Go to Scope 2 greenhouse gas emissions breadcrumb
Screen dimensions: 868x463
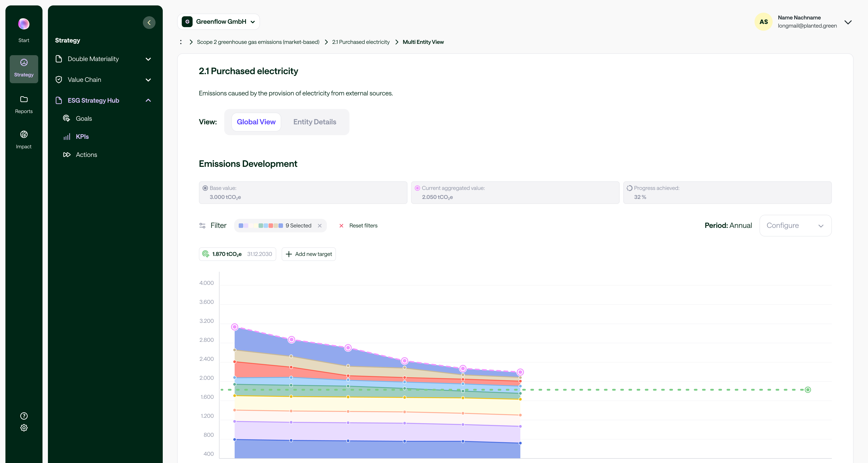tap(258, 42)
